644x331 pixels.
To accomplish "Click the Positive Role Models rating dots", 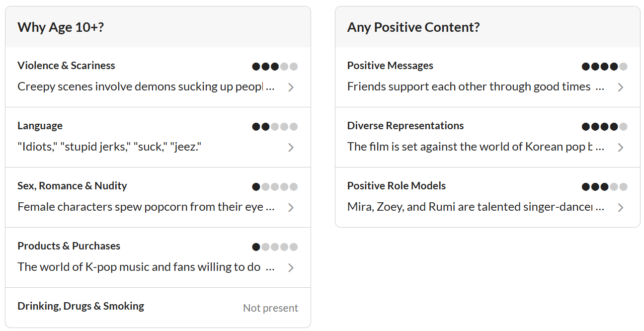I will coord(604,187).
